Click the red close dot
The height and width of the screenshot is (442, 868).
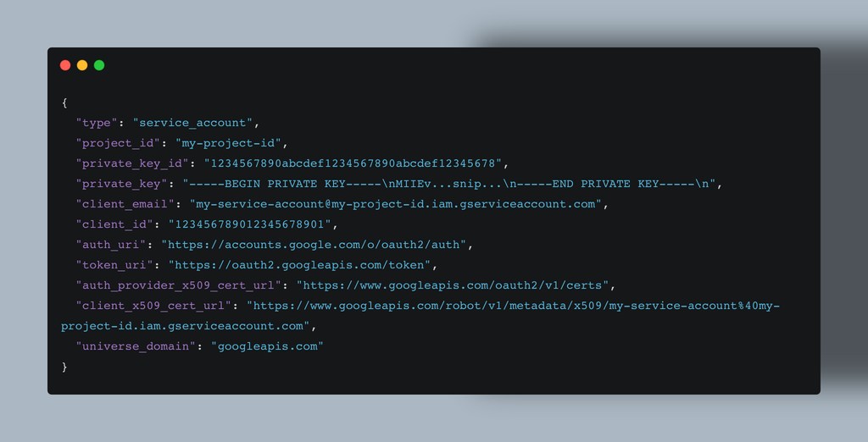tap(65, 65)
